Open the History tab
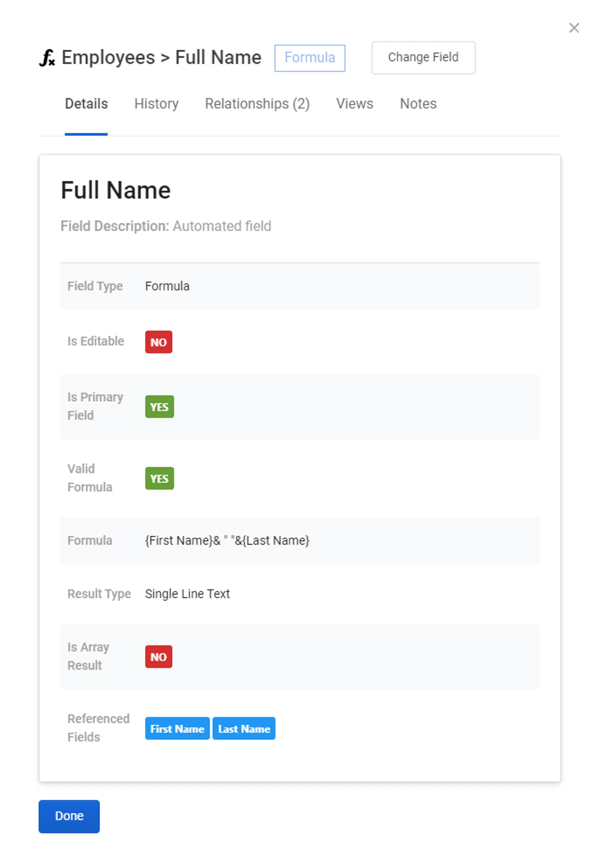 point(156,104)
